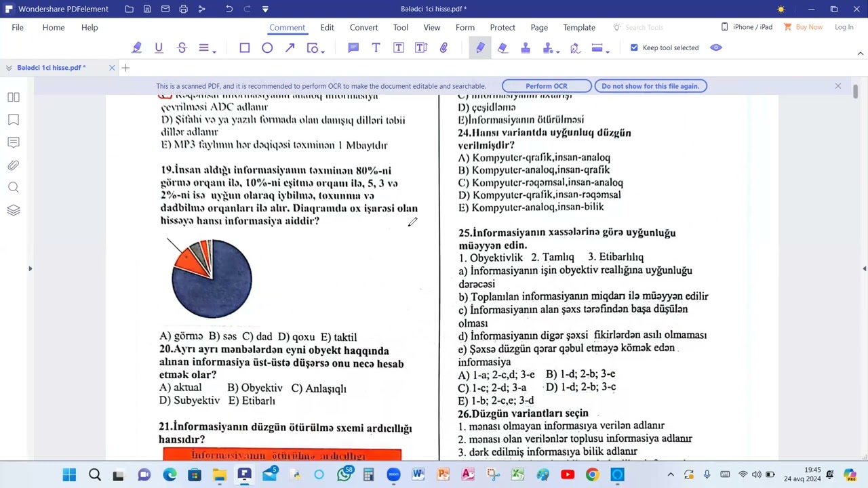Expand the right side panel arrow
Viewport: 868px width, 488px height.
(x=864, y=269)
